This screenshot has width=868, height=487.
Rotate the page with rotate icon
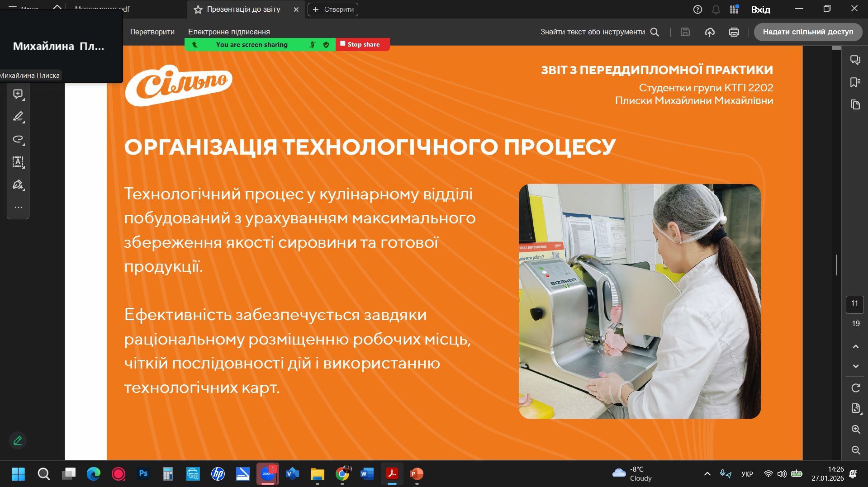tap(855, 388)
